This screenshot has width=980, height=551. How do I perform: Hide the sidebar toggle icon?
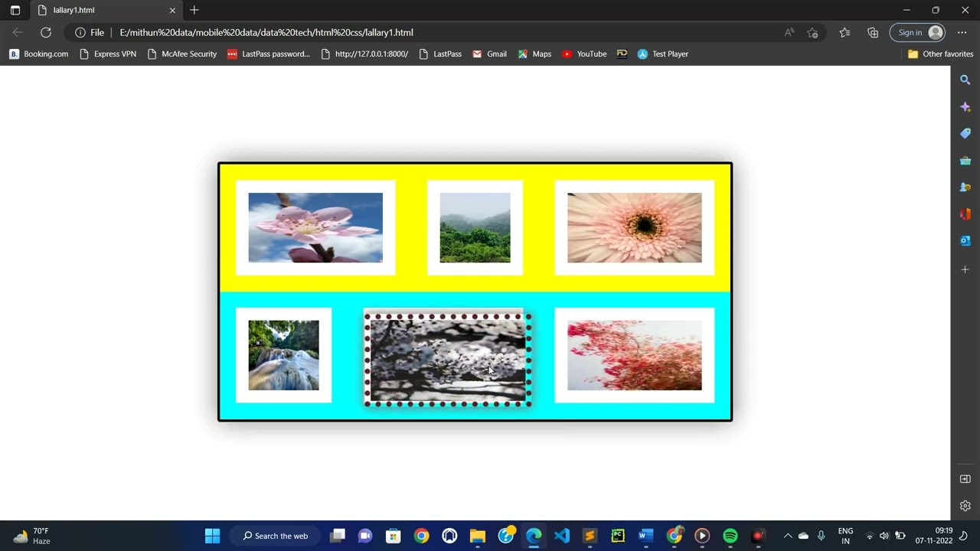965,479
